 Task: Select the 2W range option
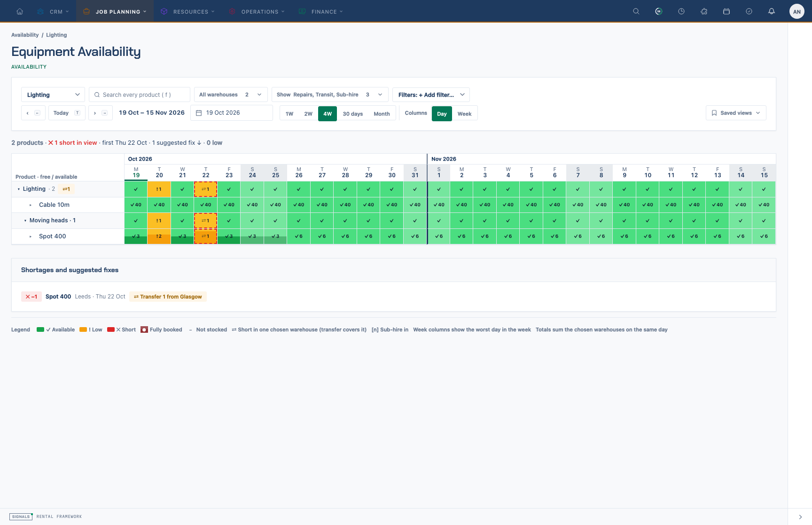pyautogui.click(x=308, y=114)
